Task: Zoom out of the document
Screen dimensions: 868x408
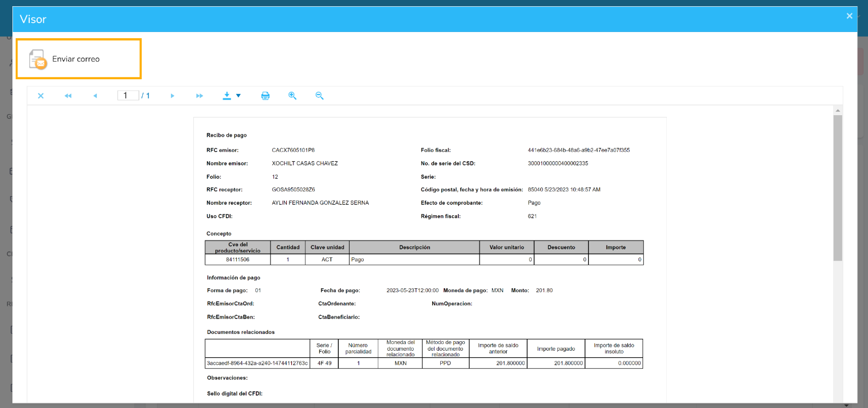Action: pos(319,96)
